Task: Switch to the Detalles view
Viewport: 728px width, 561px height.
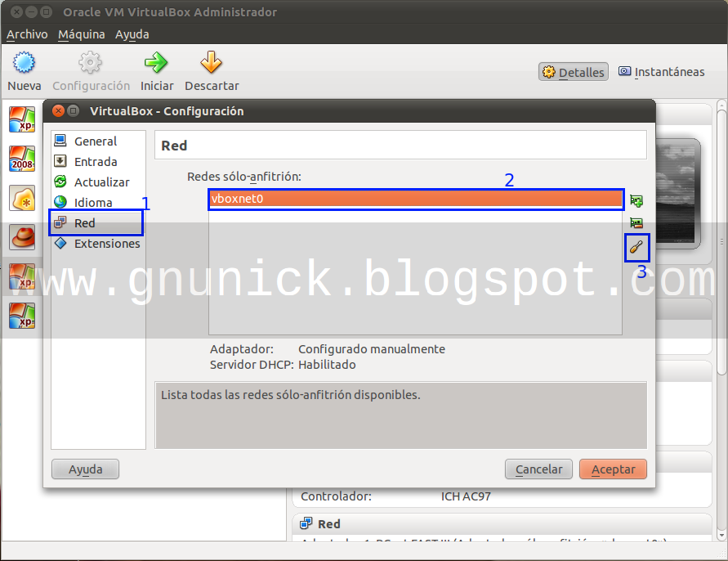Action: (x=574, y=72)
